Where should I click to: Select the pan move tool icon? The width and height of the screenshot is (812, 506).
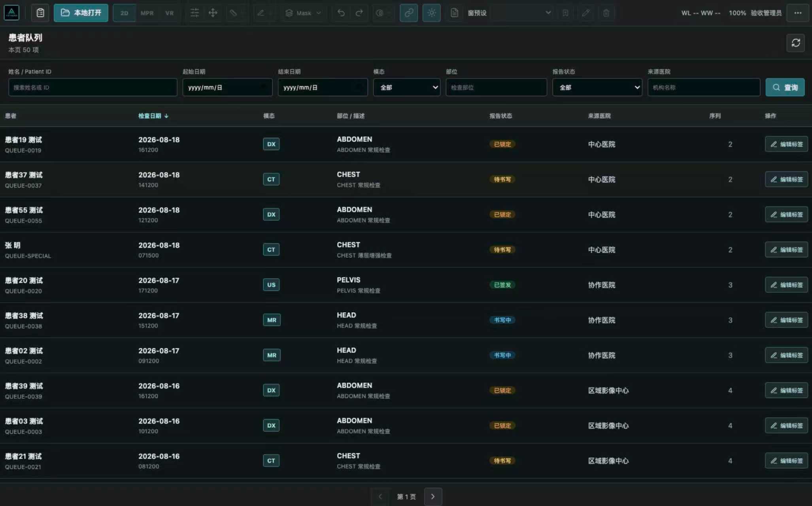click(x=213, y=13)
